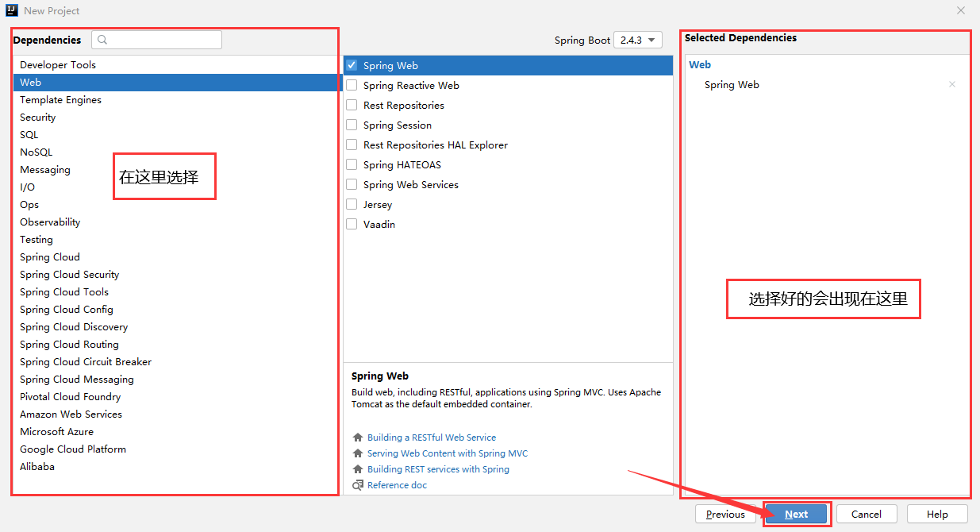Tick the Jersey checkbox
Screen dimensions: 980x532
(x=352, y=204)
